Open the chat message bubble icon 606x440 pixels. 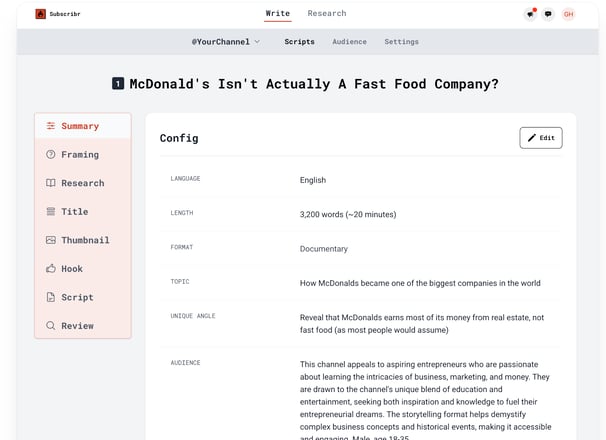pyautogui.click(x=548, y=14)
